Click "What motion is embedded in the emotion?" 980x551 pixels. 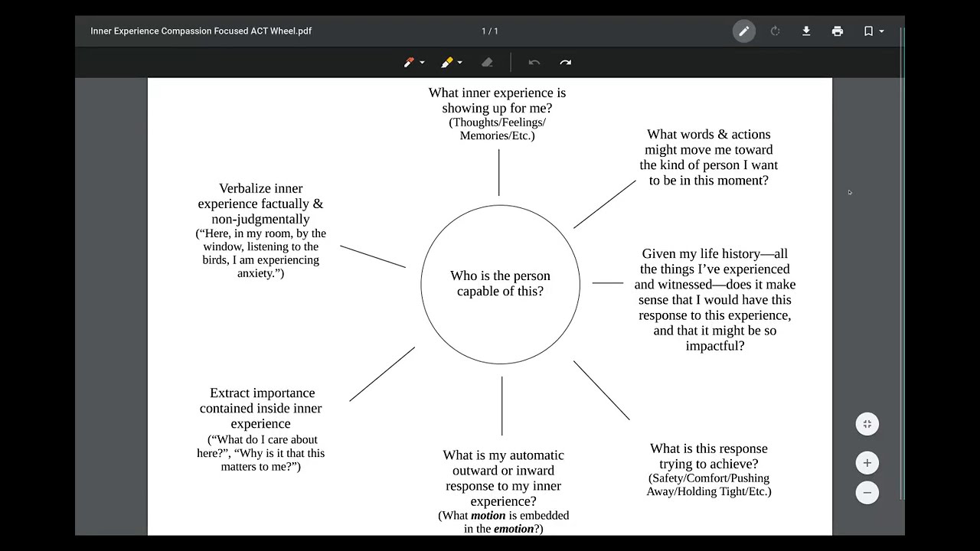[503, 522]
